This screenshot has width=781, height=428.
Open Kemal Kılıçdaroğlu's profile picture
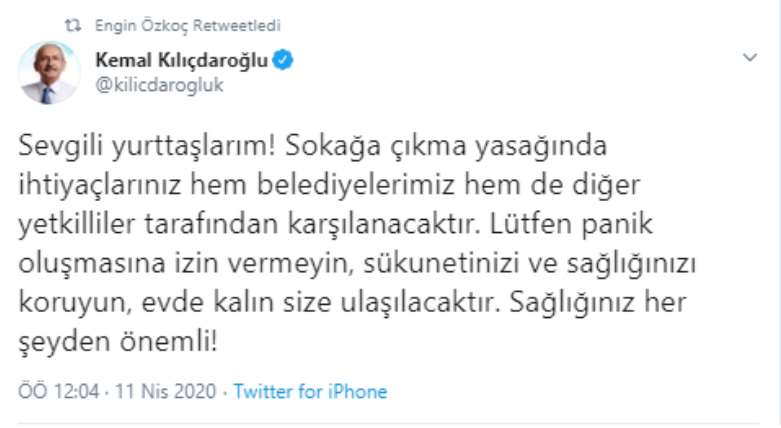coord(48,73)
